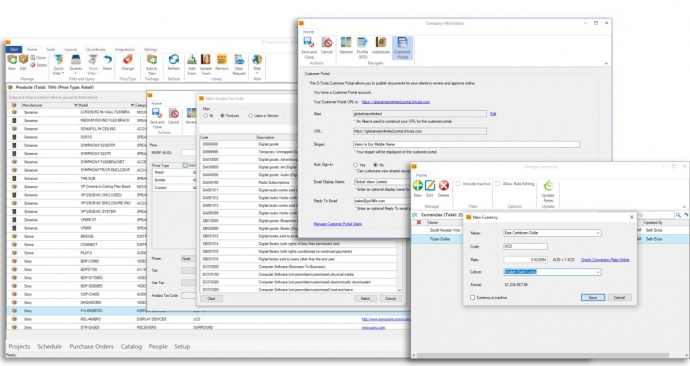
Task: Click Reviews icon in Library group
Action: [x=222, y=60]
